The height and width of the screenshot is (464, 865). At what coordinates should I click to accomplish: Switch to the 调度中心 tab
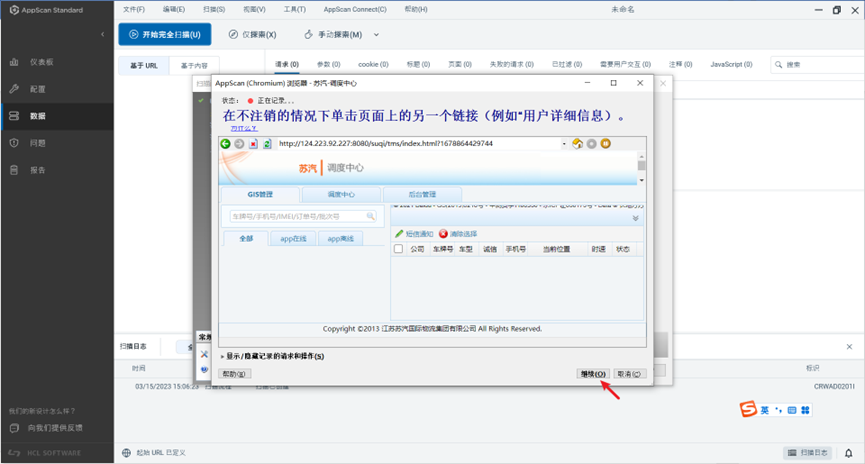point(341,194)
